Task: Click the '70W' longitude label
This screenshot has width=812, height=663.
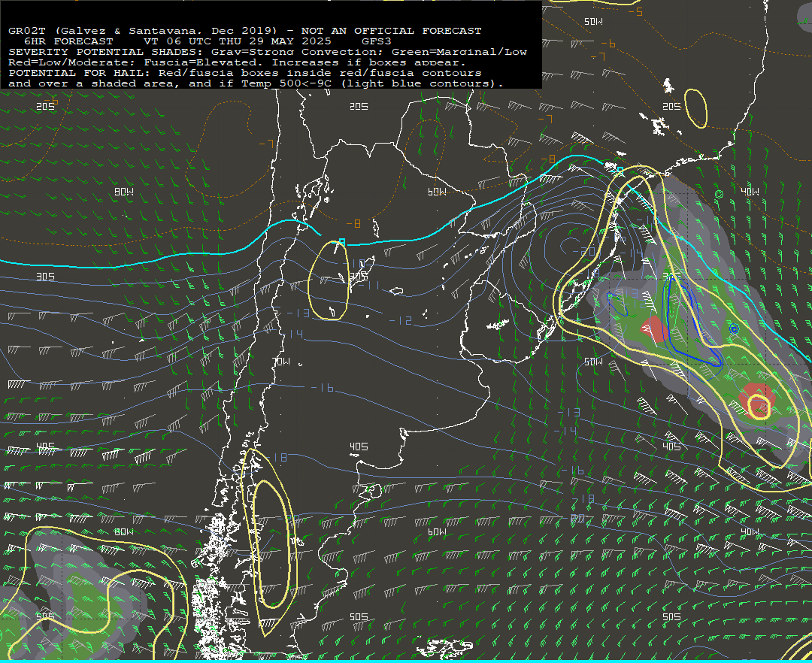Action: point(282,362)
